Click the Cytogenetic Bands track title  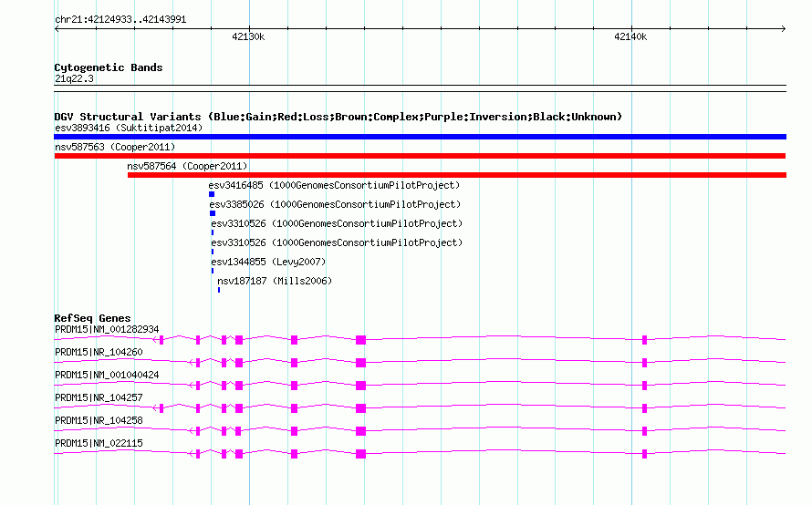coord(109,67)
